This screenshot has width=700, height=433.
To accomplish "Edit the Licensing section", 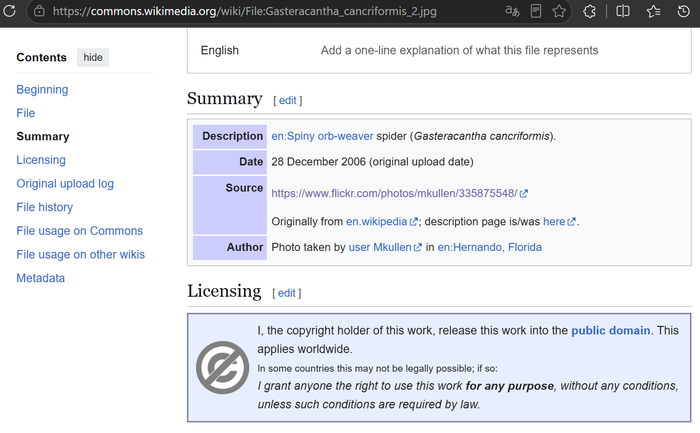I will [x=287, y=293].
